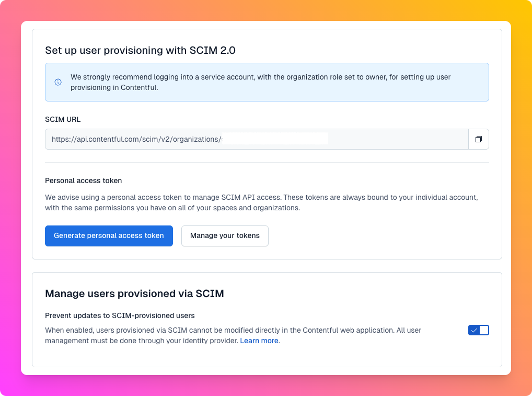Click the service account recommendation text

tap(261, 82)
